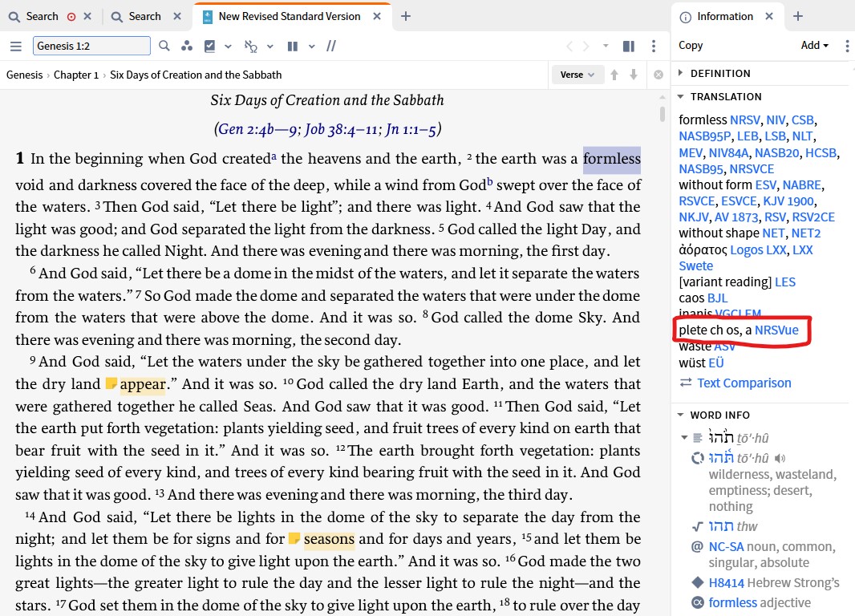Screen dimensions: 855x616
Task: Click the interlinear display icon with omega symbol
Action: (x=251, y=46)
